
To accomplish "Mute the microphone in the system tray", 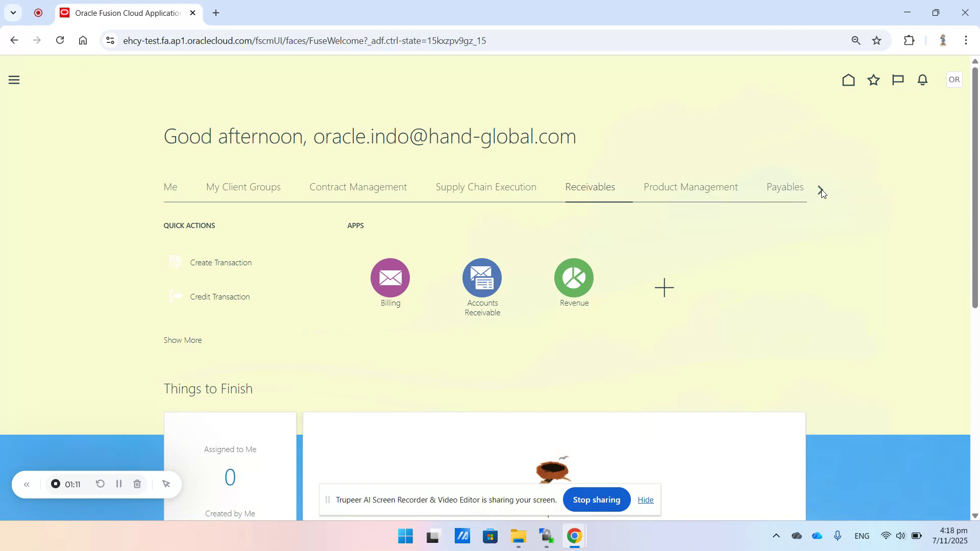I will pos(837,536).
